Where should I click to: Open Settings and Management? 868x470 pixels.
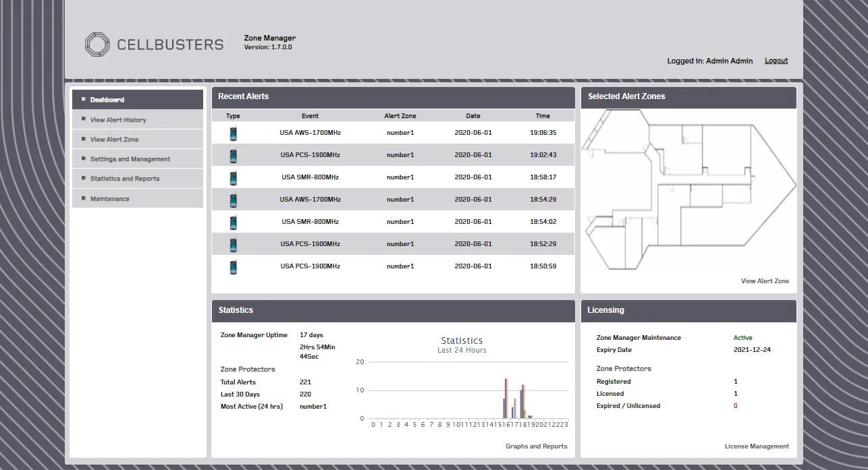[x=138, y=158]
